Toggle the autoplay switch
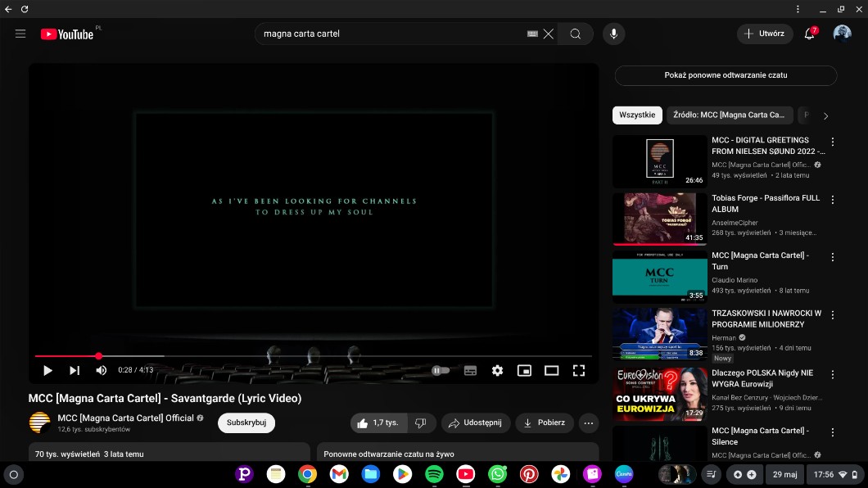The width and height of the screenshot is (868, 488). coord(441,370)
